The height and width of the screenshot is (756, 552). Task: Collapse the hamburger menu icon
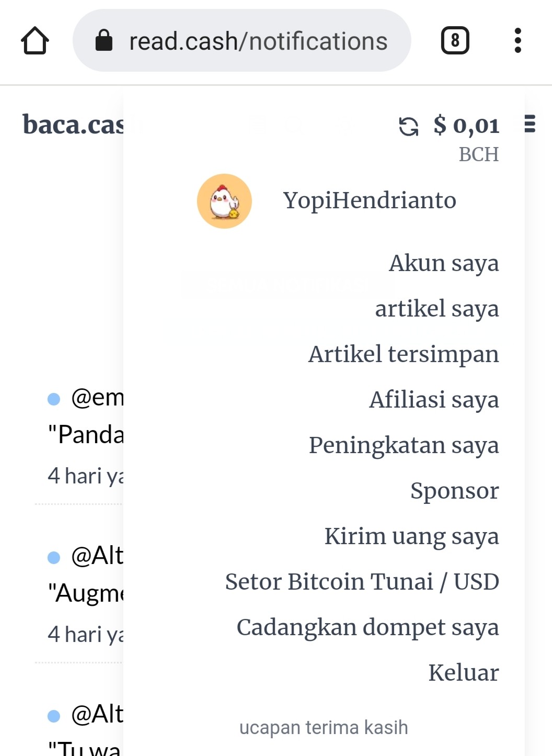530,123
